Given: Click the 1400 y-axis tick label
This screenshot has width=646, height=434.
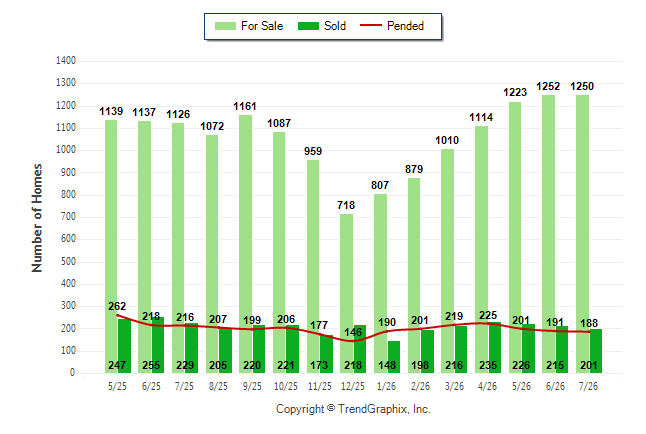Looking at the screenshot, I should [x=66, y=61].
